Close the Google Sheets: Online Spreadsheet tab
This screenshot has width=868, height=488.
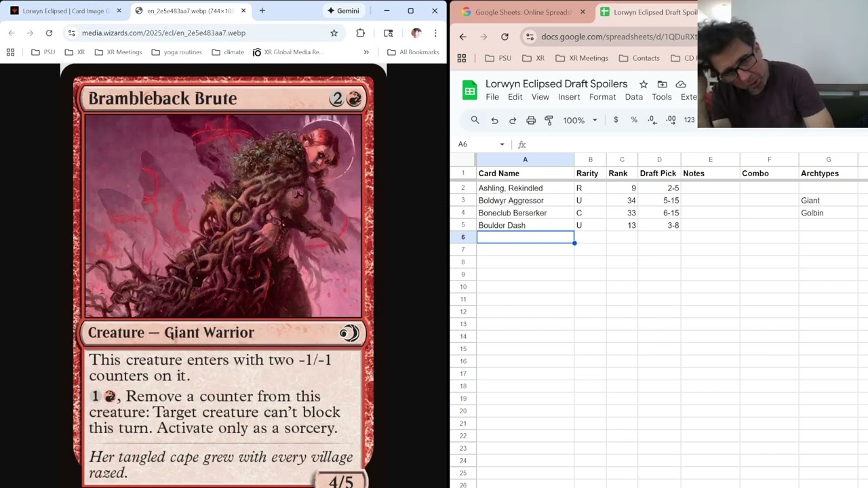point(582,12)
